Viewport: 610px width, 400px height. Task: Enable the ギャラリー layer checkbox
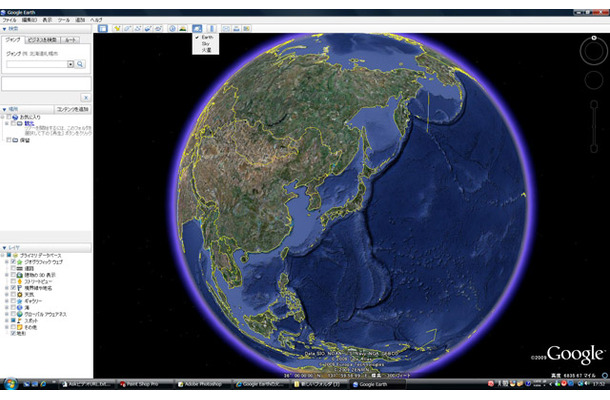coord(13,301)
